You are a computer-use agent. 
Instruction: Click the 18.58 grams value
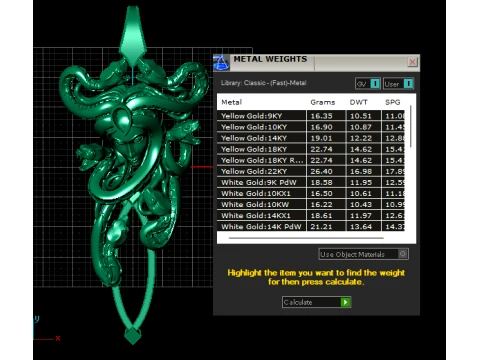pos(321,182)
